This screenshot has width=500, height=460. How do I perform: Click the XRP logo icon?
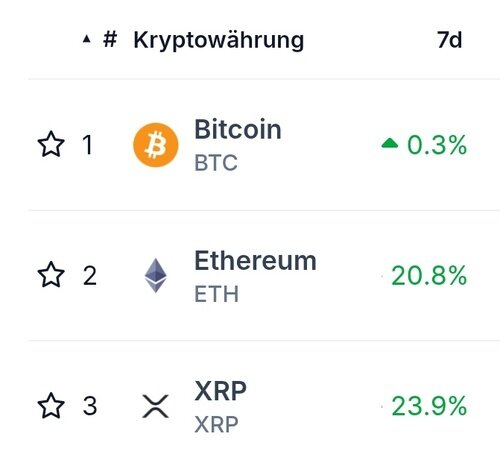tap(156, 406)
